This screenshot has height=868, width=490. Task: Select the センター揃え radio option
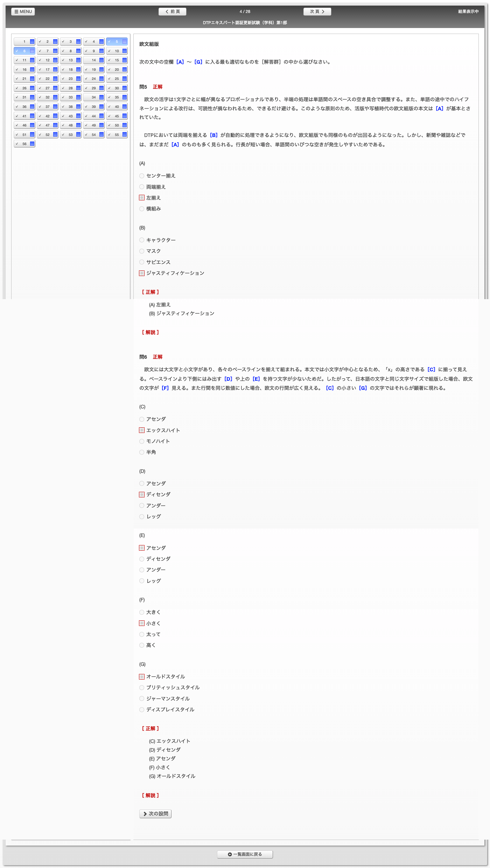[142, 176]
